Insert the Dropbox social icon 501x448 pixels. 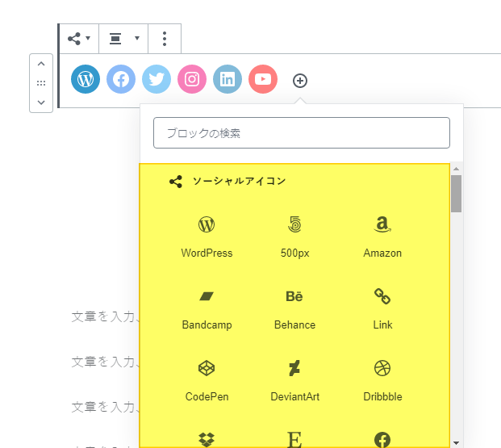click(x=207, y=439)
